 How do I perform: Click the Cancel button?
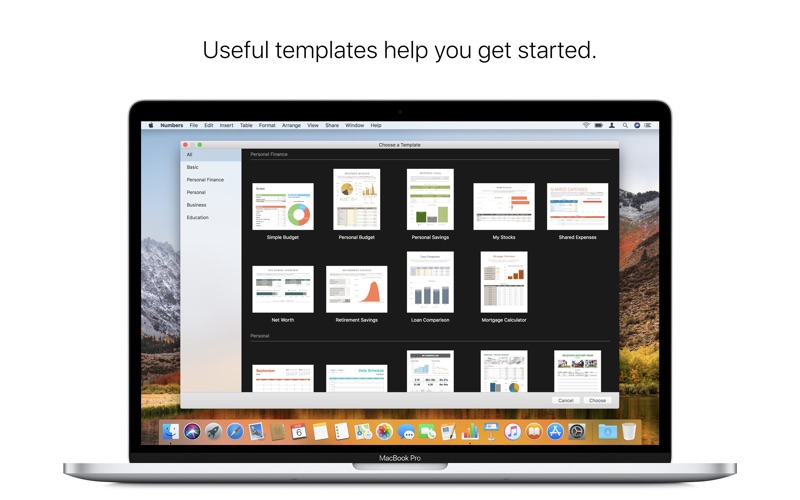coord(566,401)
